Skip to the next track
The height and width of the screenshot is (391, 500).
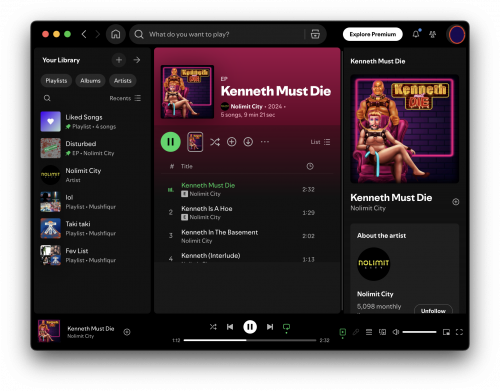(x=270, y=327)
